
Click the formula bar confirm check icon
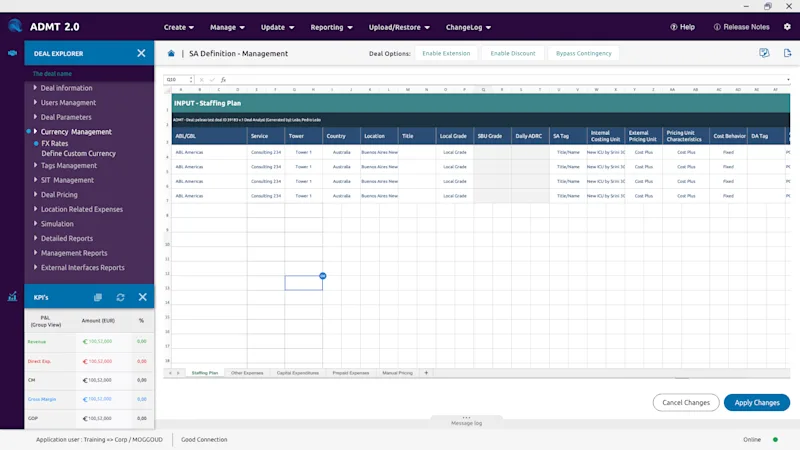[212, 80]
